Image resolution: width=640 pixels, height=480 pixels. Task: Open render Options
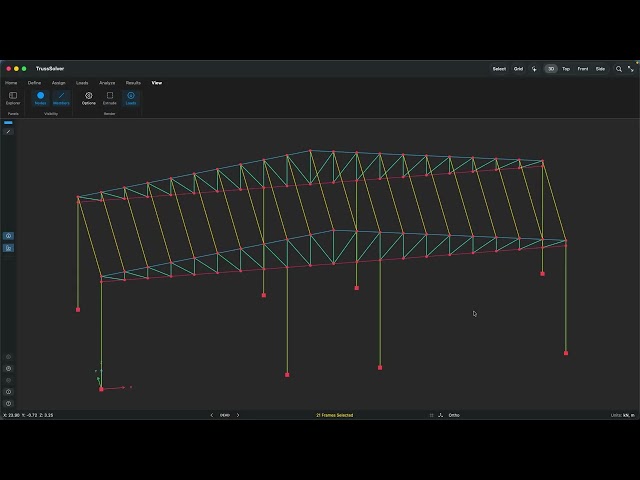[x=89, y=98]
